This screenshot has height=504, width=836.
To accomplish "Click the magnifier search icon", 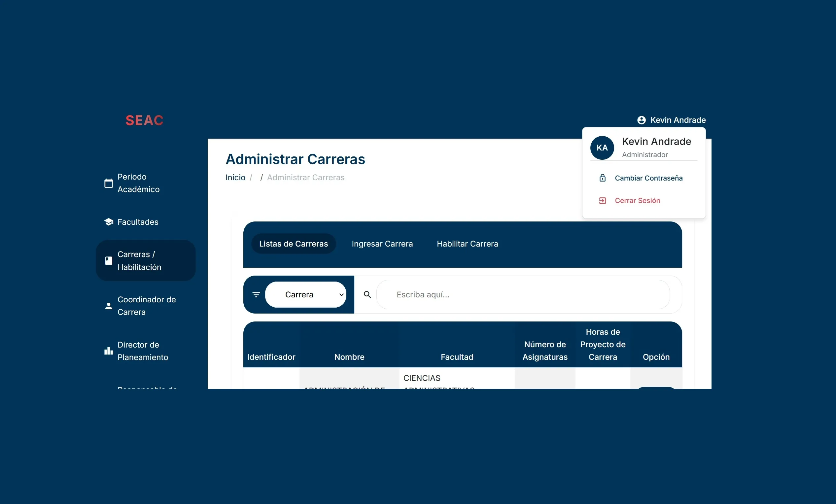I will (367, 295).
